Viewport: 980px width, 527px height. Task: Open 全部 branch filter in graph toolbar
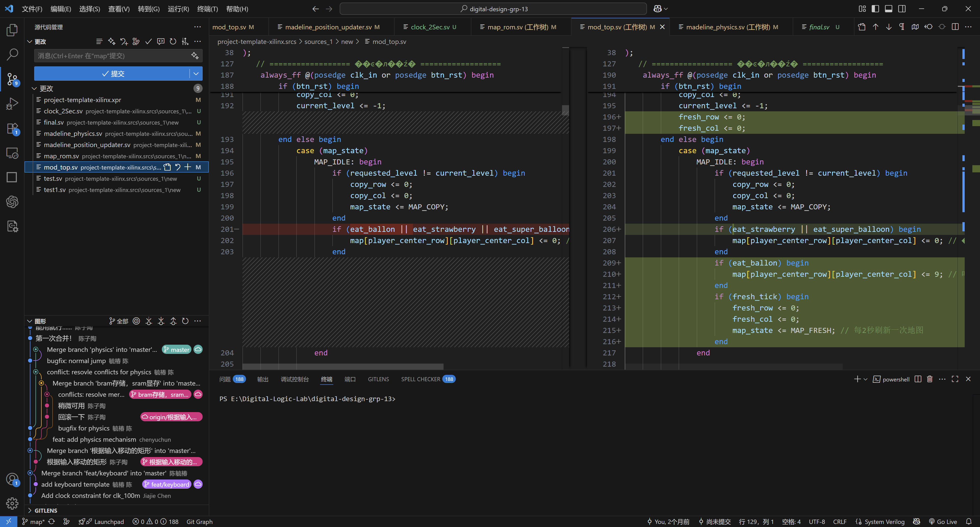click(x=119, y=321)
